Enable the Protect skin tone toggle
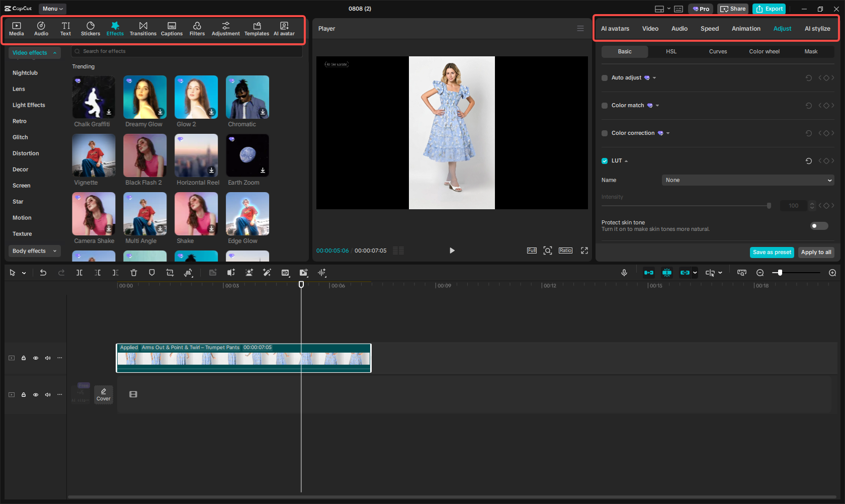 click(819, 226)
